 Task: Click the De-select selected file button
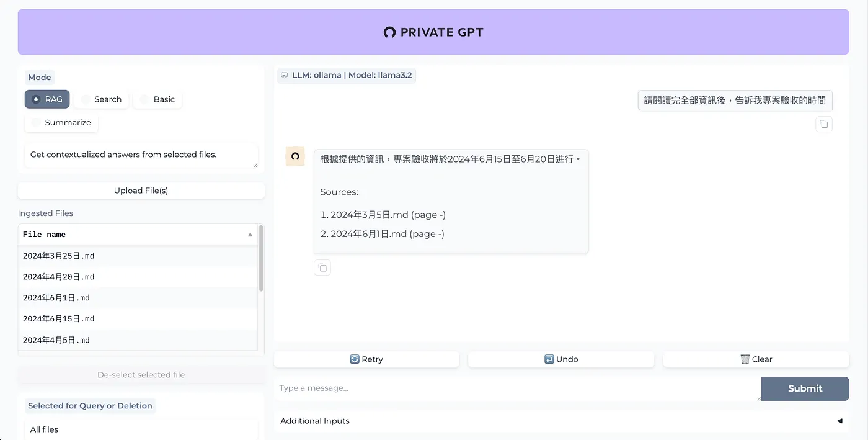pyautogui.click(x=141, y=375)
